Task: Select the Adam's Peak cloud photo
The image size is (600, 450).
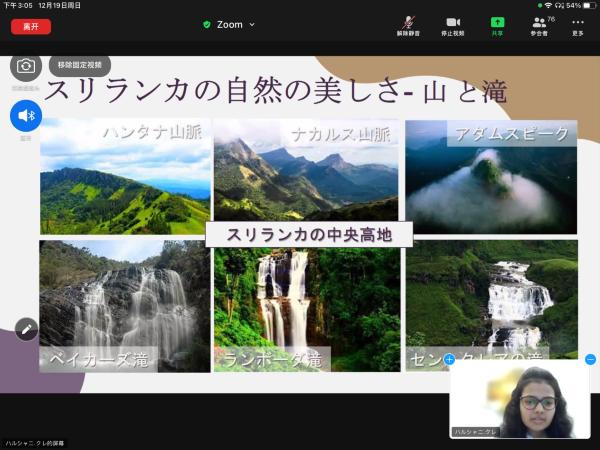Action: tap(490, 178)
